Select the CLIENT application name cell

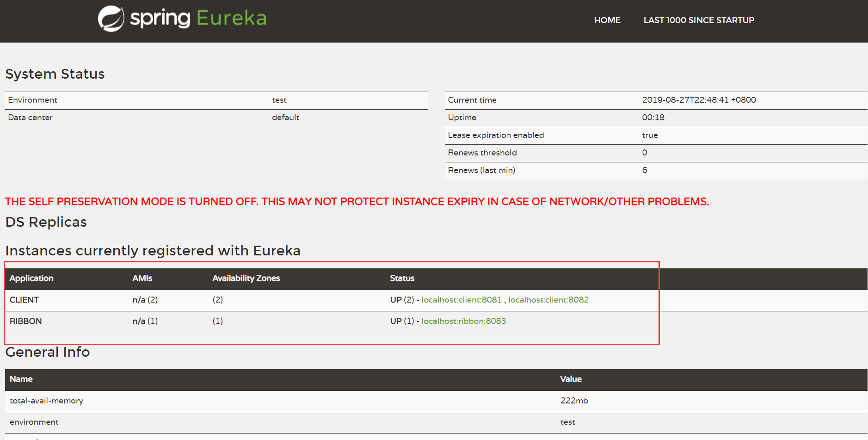(x=24, y=300)
